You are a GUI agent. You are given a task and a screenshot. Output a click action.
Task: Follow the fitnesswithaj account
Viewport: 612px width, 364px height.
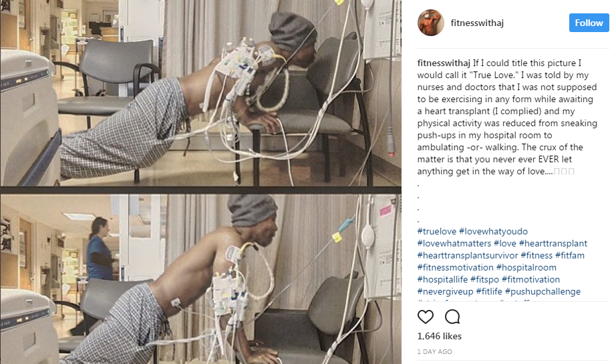[x=589, y=23]
